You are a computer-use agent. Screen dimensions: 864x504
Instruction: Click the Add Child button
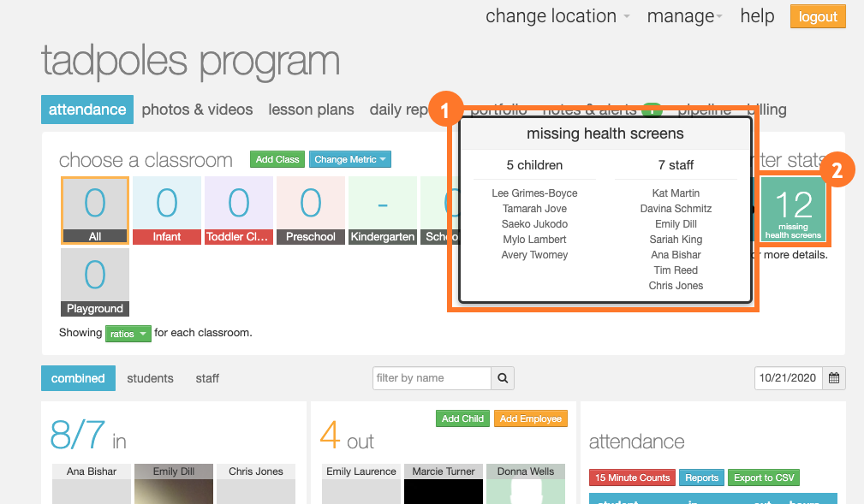point(462,418)
